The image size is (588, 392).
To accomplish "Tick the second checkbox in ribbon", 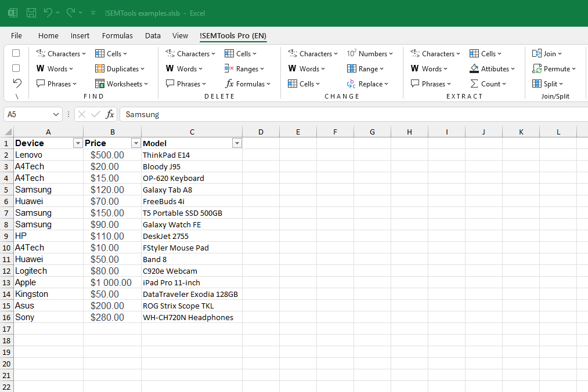I will (x=16, y=68).
